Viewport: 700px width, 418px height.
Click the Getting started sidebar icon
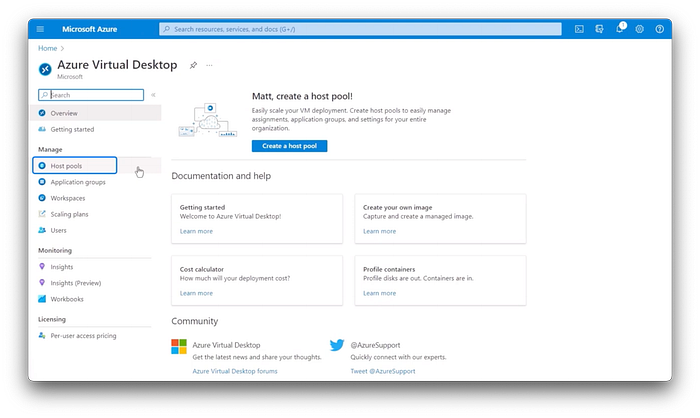coord(42,129)
